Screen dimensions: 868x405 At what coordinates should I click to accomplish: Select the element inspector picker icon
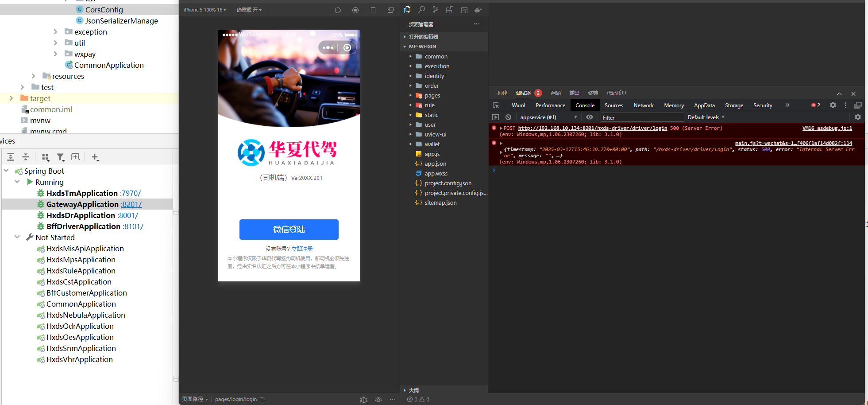tap(496, 105)
